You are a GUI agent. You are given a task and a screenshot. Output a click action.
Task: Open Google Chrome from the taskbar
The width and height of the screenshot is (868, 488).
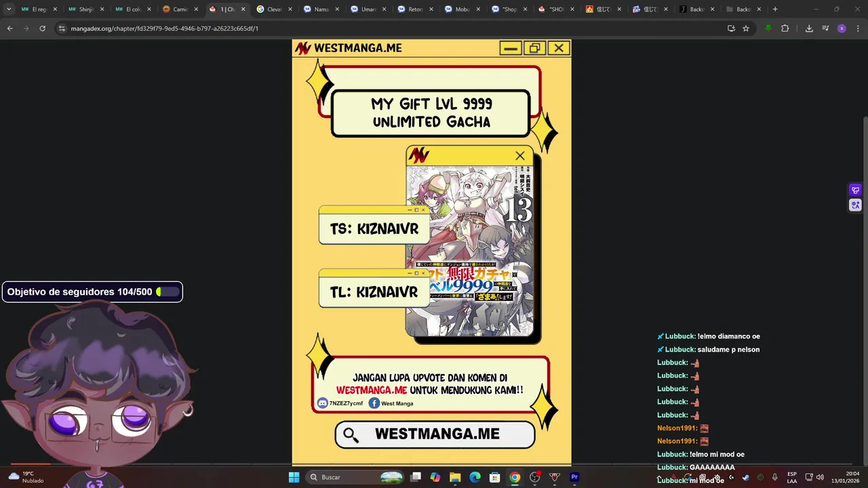(515, 477)
